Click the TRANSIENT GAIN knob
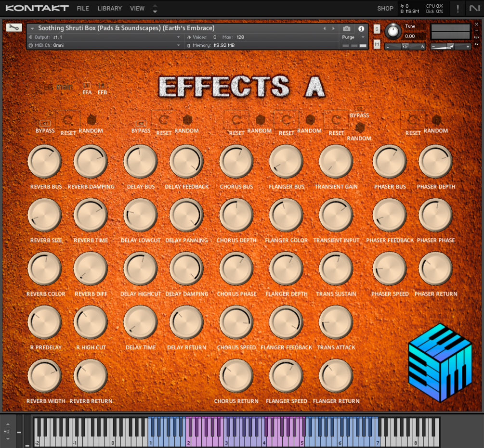Image resolution: width=484 pixels, height=448 pixels. pyautogui.click(x=336, y=162)
